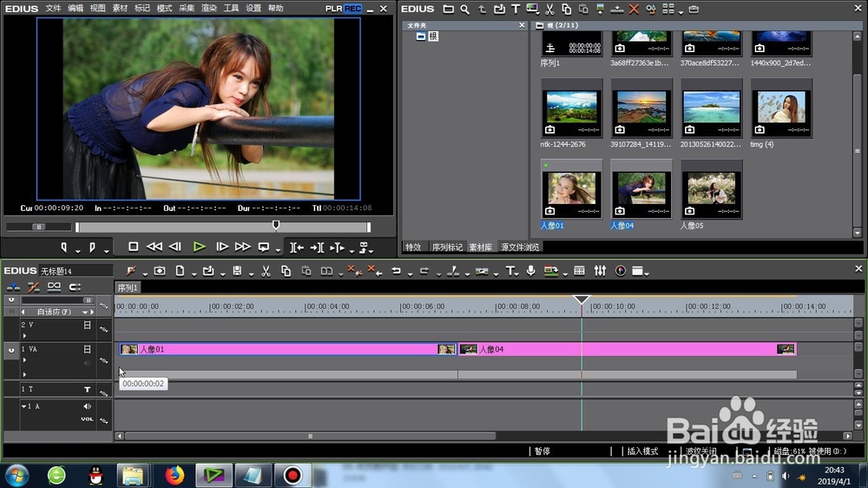Go up one folder in the bin
Viewport: 868px width, 488px height.
(482, 9)
